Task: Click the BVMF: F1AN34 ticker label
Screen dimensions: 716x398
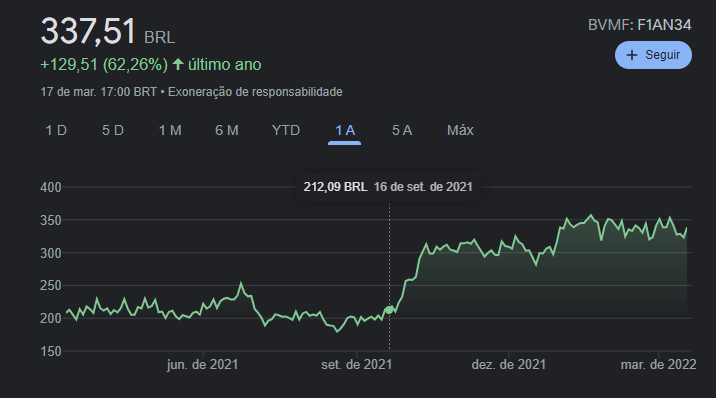Action: pyautogui.click(x=639, y=25)
